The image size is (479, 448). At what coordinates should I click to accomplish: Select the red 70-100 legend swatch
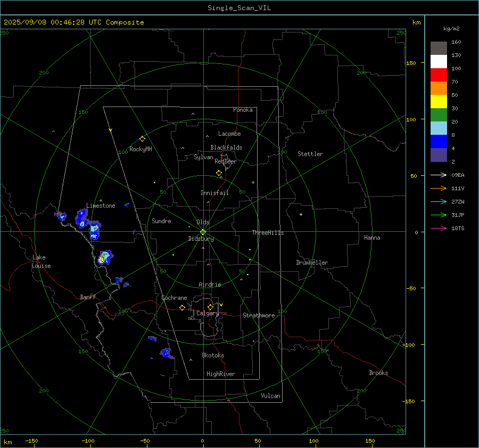pyautogui.click(x=439, y=75)
